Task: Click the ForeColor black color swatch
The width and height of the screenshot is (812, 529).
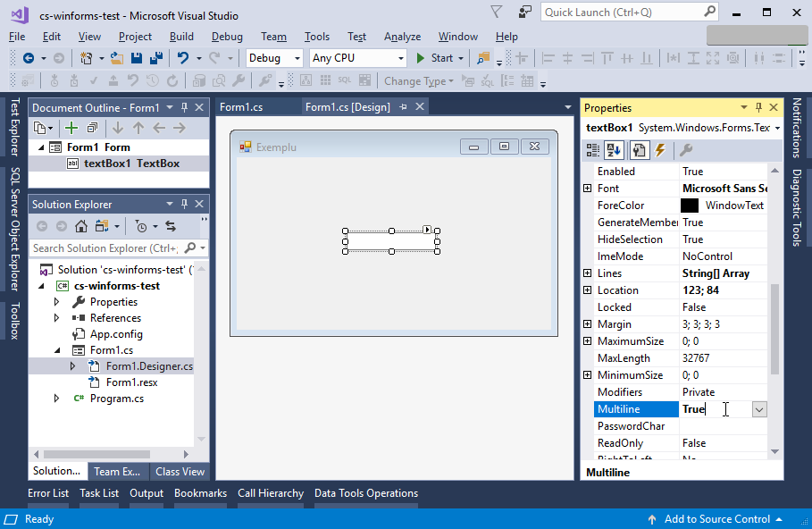Action: click(x=690, y=206)
